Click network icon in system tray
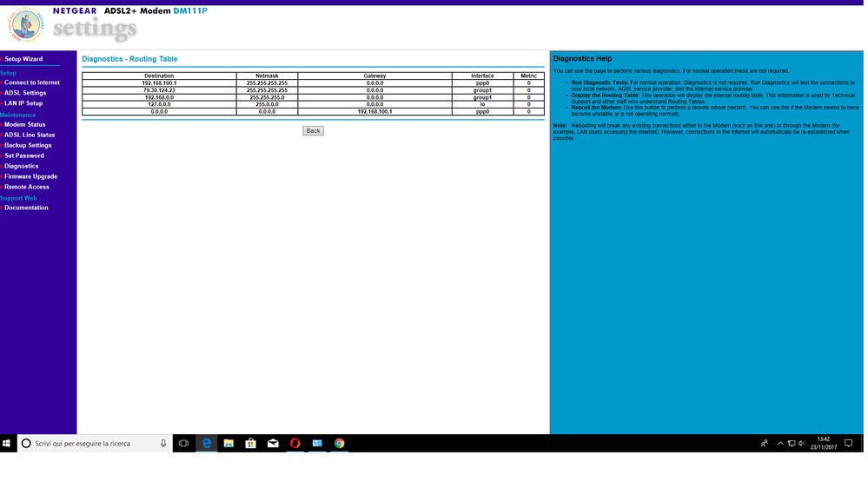The height and width of the screenshot is (488, 868). (792, 443)
